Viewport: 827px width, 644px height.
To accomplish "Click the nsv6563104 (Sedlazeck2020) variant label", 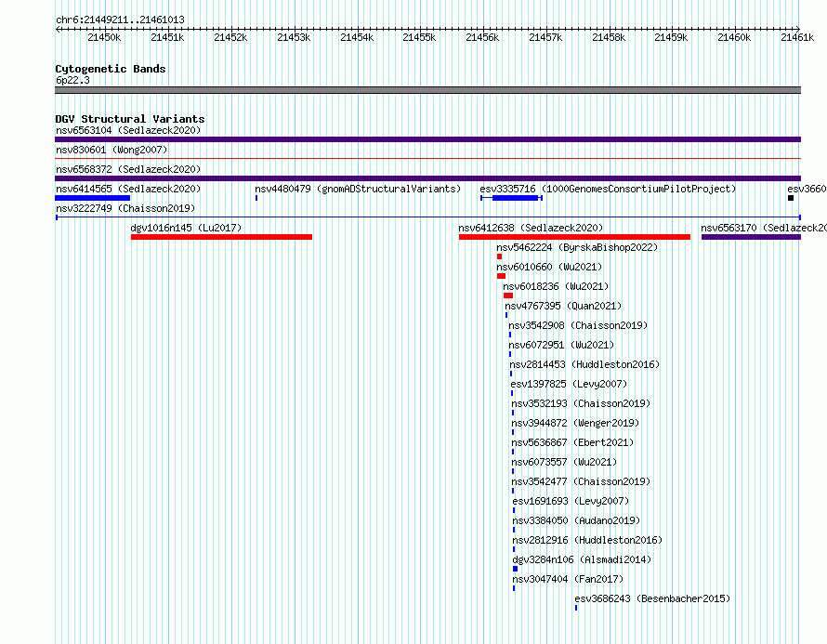I will pos(128,130).
